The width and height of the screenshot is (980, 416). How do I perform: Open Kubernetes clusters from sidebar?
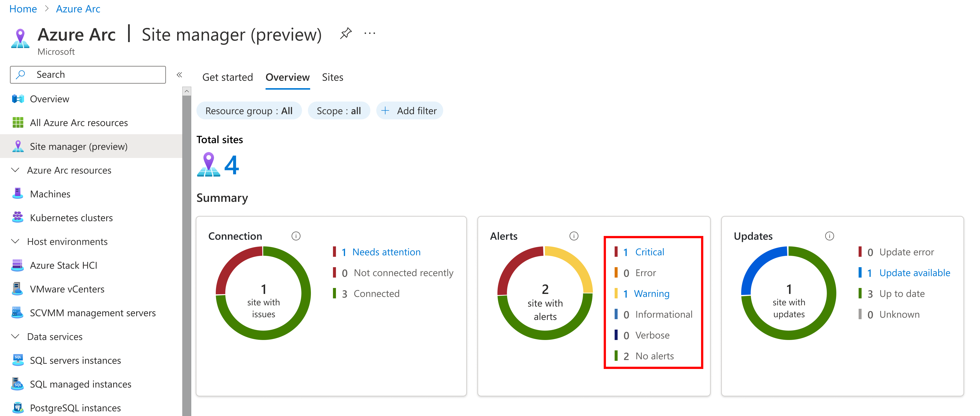coord(71,218)
